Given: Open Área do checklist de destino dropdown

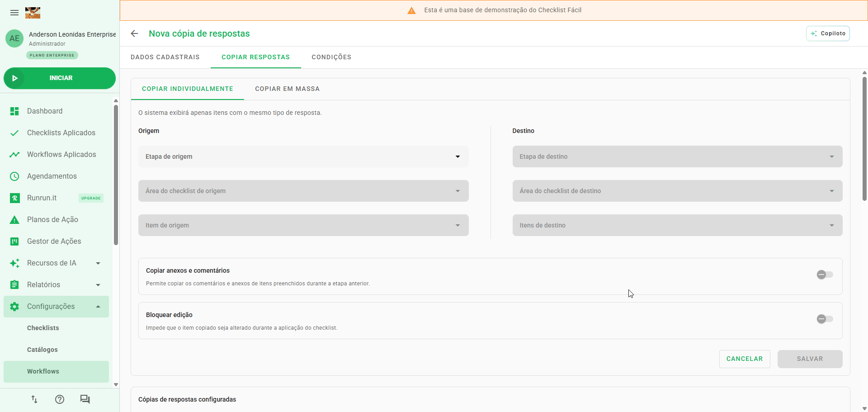Looking at the screenshot, I should pyautogui.click(x=677, y=191).
